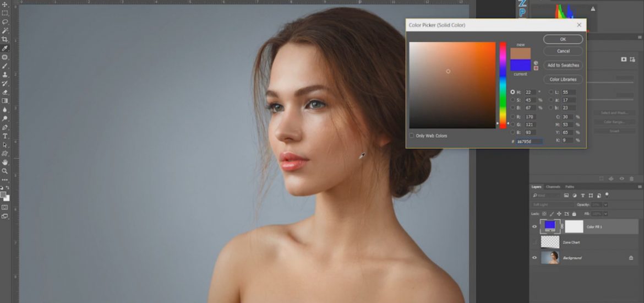Select the H hue radio button

tap(512, 92)
